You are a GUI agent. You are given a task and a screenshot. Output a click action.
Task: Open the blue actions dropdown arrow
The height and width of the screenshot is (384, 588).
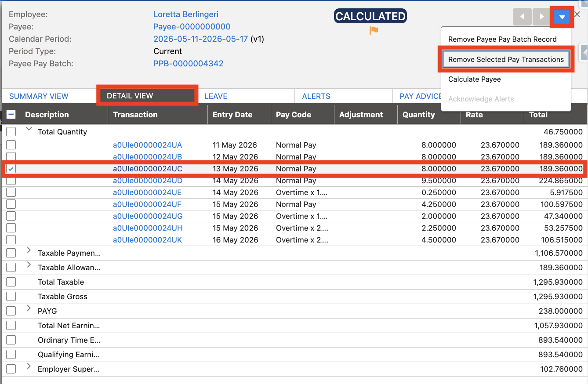[x=562, y=17]
